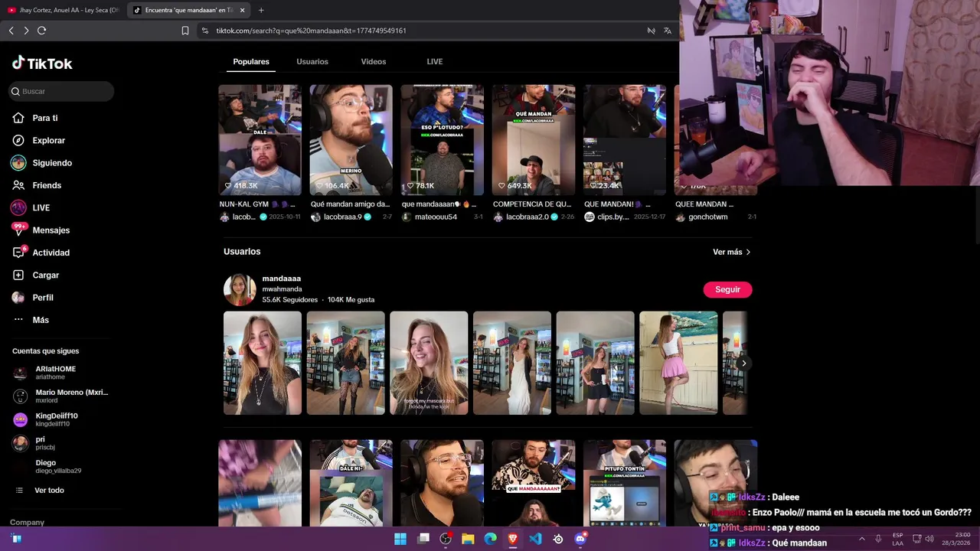Switch to the Usuarios tab
The width and height of the screenshot is (980, 551).
312,61
